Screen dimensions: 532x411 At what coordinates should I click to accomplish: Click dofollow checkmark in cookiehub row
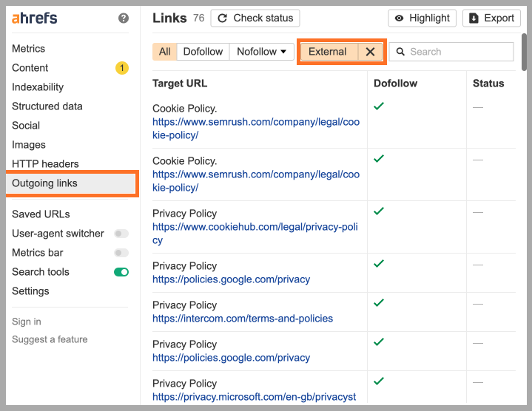click(x=379, y=211)
